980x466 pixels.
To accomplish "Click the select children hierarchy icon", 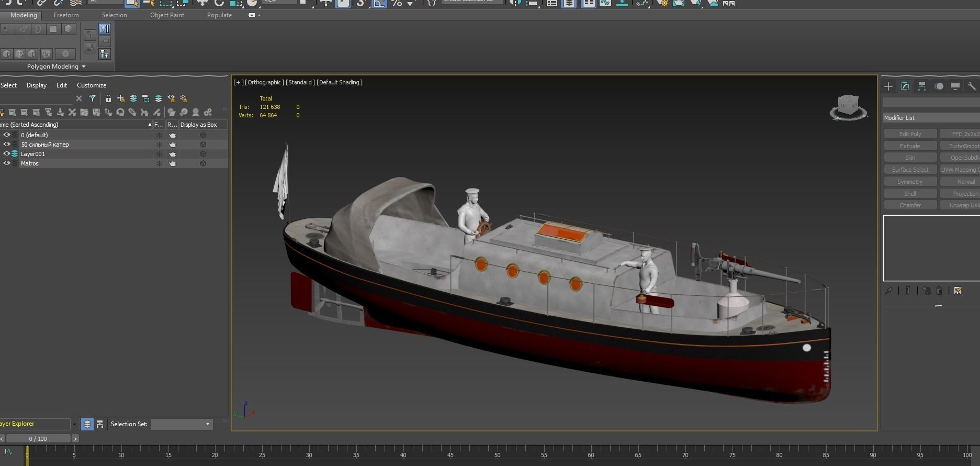I will [146, 98].
